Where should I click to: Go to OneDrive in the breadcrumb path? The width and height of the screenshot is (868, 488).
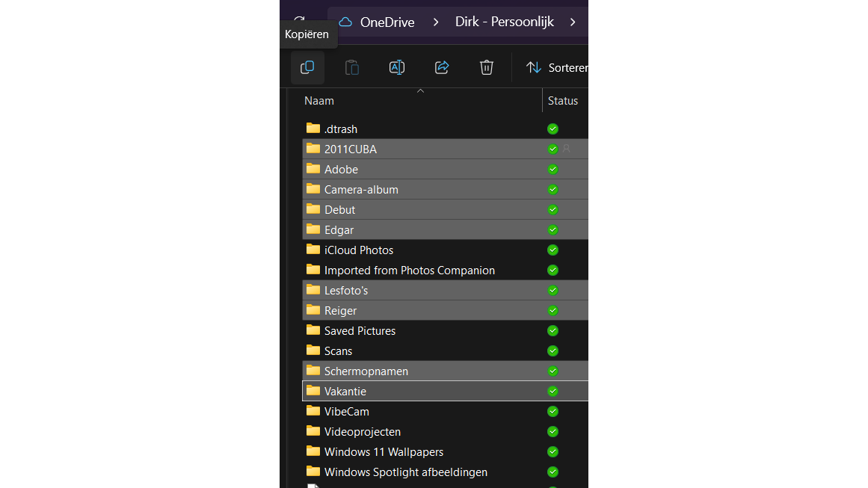(387, 22)
